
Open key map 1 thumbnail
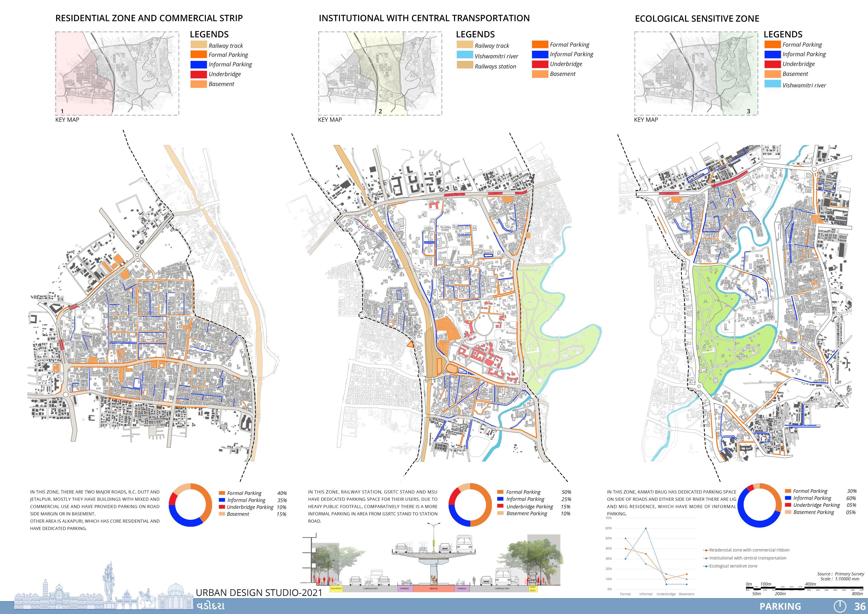[x=117, y=73]
